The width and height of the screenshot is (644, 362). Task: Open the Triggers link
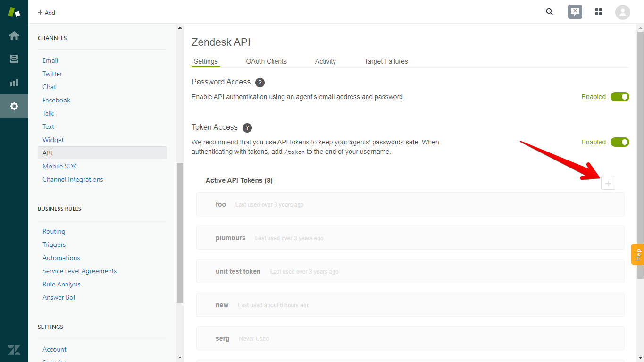pos(54,244)
